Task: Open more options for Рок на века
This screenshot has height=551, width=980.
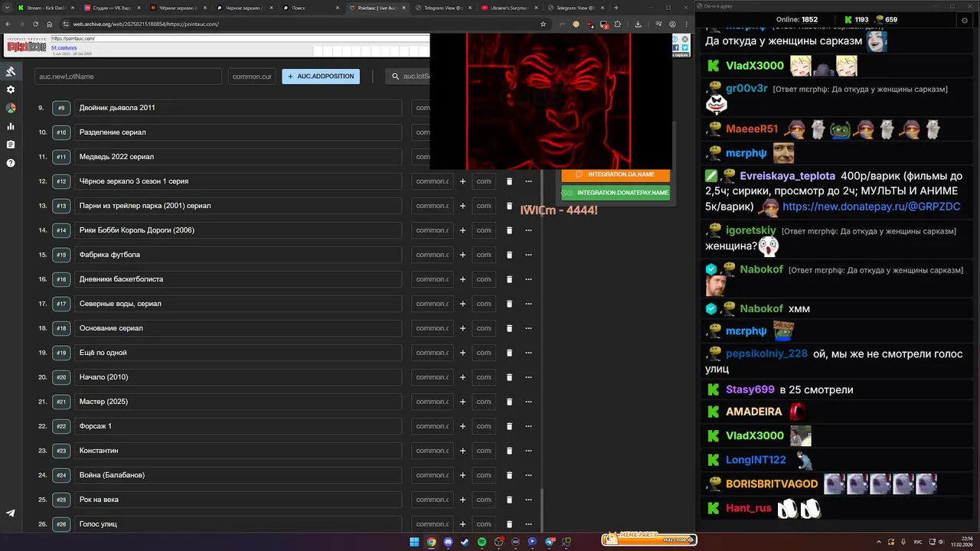Action: click(528, 500)
